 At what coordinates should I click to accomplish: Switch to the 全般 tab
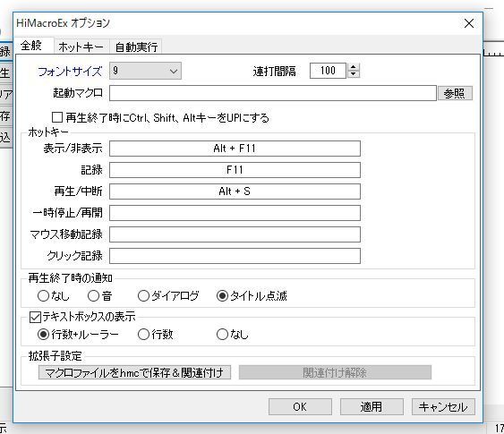(33, 46)
